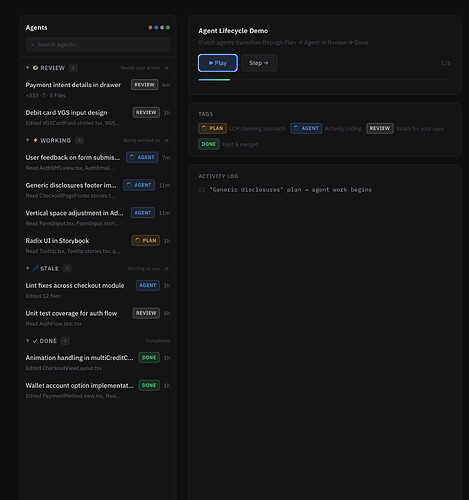Collapse the WORKING section triangle
Viewport: 469px width, 500px height.
tap(28, 140)
